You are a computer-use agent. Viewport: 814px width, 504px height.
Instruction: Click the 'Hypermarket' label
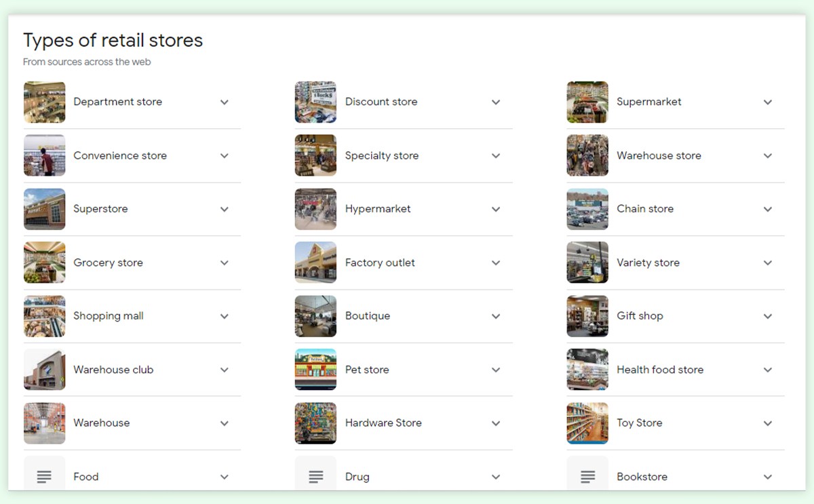click(x=378, y=209)
